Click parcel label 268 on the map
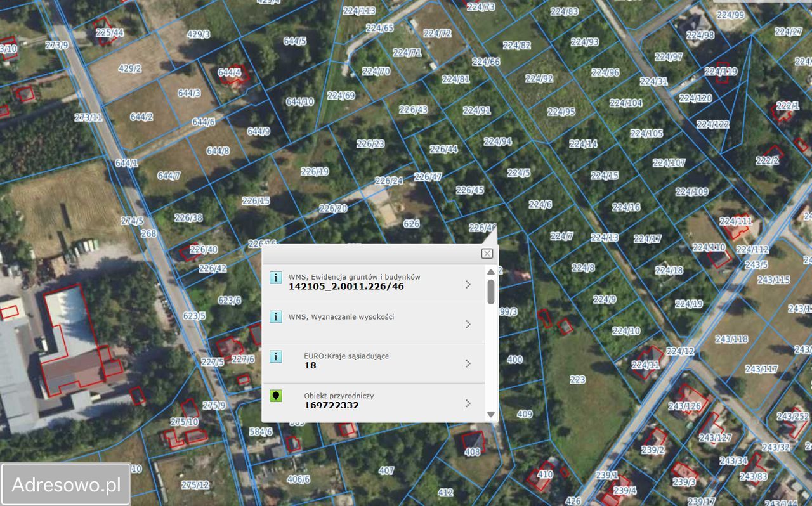The width and height of the screenshot is (812, 506). coord(148,233)
